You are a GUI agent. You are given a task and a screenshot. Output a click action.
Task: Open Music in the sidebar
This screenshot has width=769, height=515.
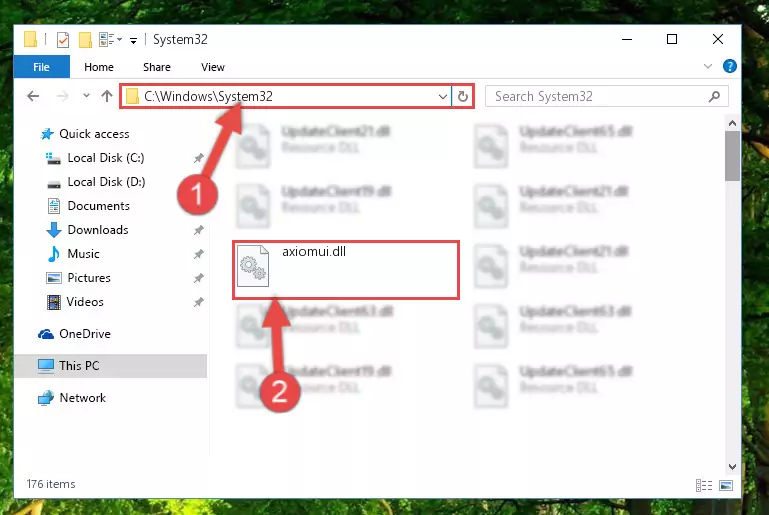pos(83,254)
